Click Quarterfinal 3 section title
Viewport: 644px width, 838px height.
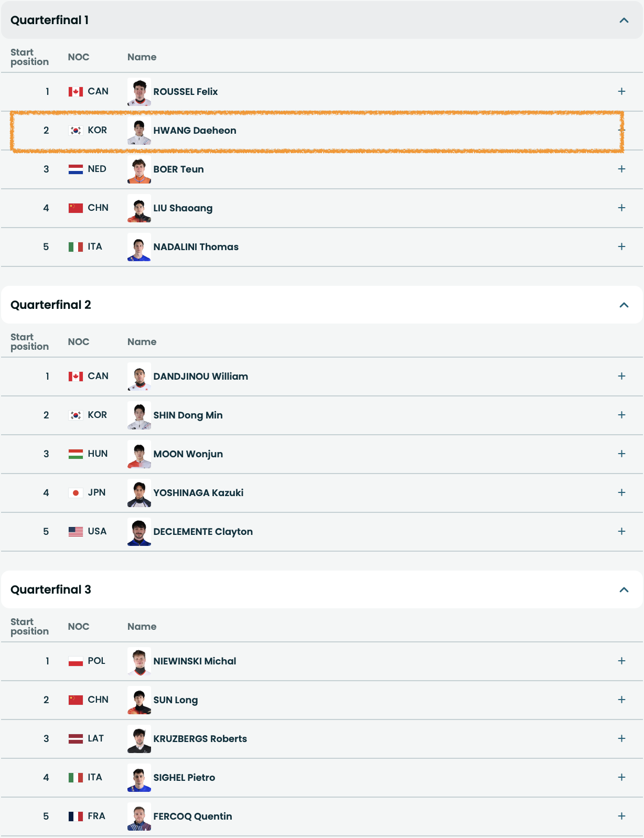tap(51, 590)
